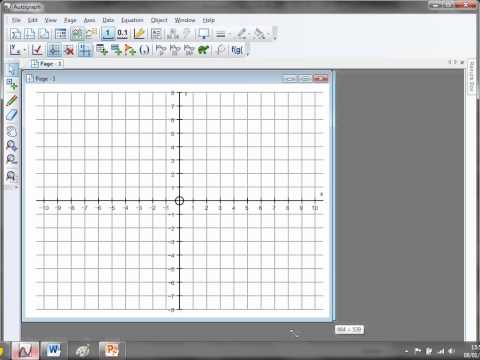Toggle the integer snap '1' button
This screenshot has width=480, height=360.
[x=108, y=34]
